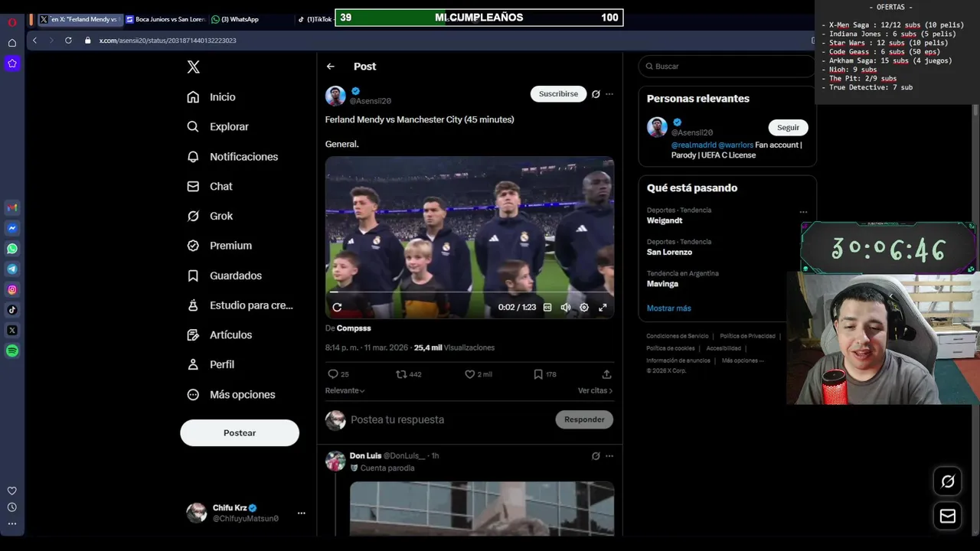Viewport: 980px width, 551px height.
Task: Open more options for Weigandt trend
Action: (803, 212)
